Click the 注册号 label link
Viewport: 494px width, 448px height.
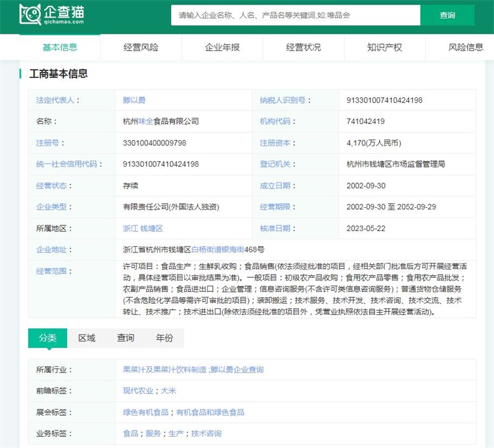[47, 143]
